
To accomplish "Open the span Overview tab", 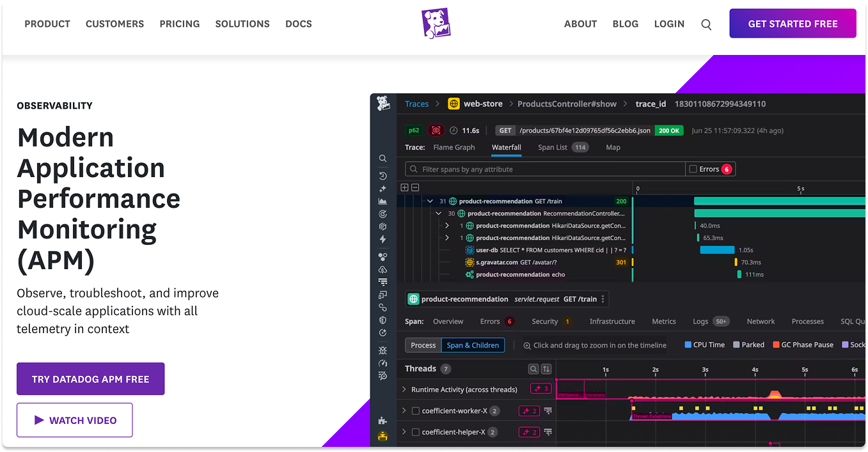I will [448, 322].
